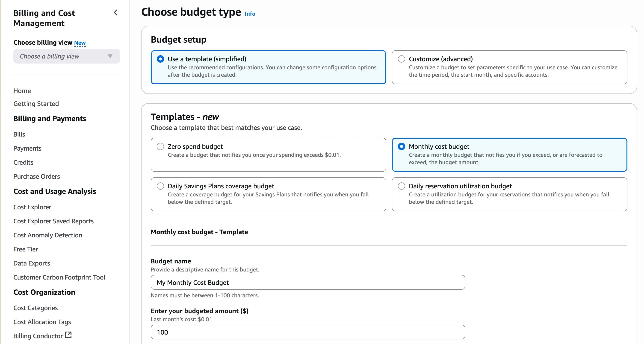The width and height of the screenshot is (644, 344).
Task: Click the external link icon beside Billing Conductor
Action: tap(68, 335)
